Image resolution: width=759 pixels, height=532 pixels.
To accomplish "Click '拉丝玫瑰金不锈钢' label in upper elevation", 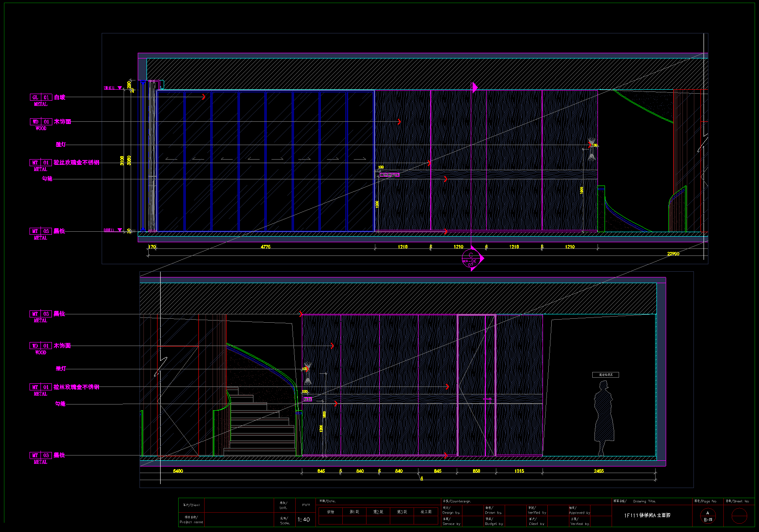I will click(77, 163).
